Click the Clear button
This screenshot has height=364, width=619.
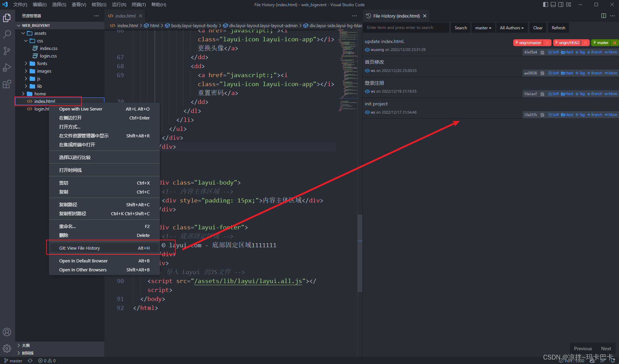click(x=538, y=28)
